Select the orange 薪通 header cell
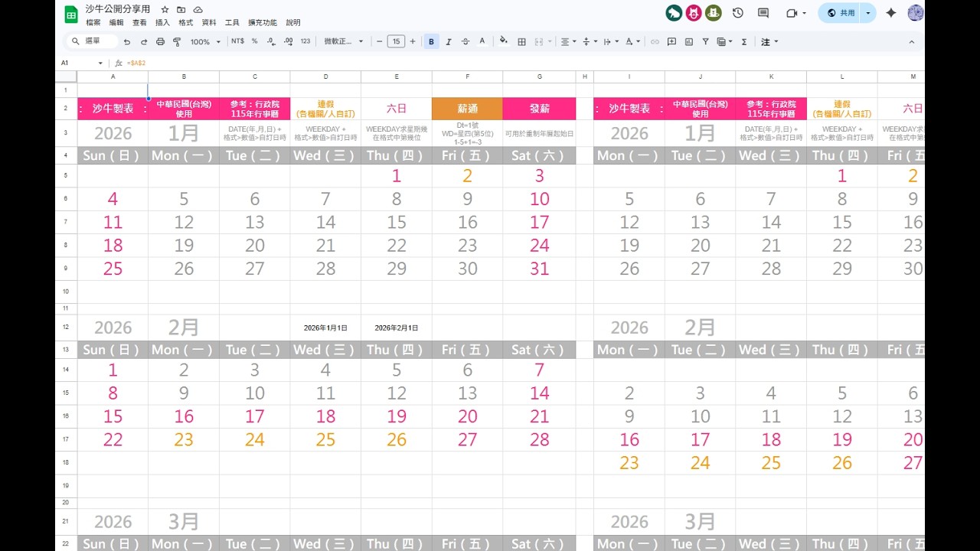 tap(468, 109)
